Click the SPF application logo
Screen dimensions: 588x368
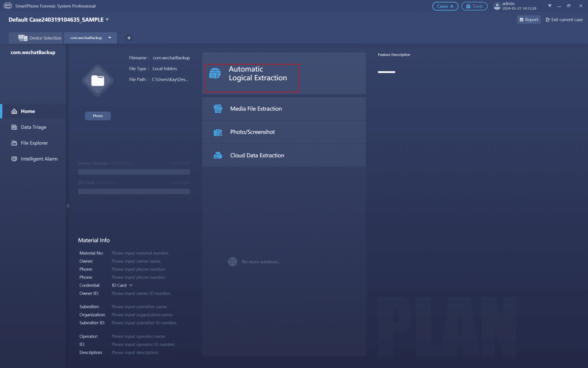coord(8,6)
